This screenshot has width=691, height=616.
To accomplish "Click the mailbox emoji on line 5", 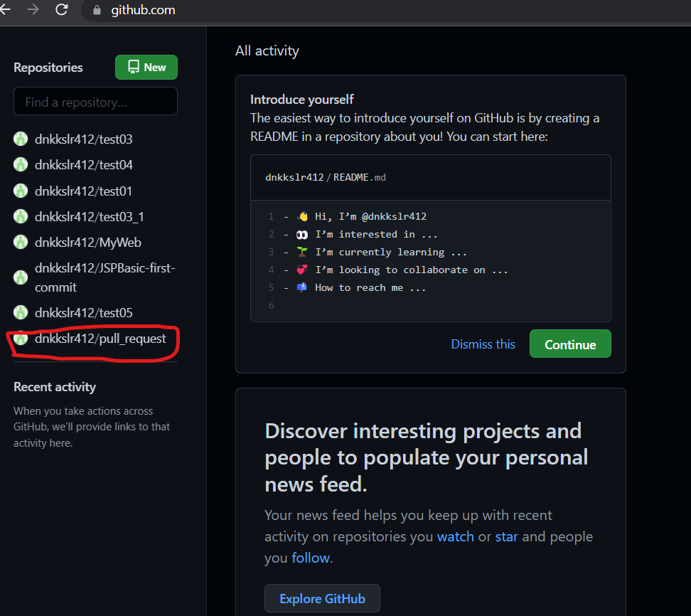I will point(302,287).
